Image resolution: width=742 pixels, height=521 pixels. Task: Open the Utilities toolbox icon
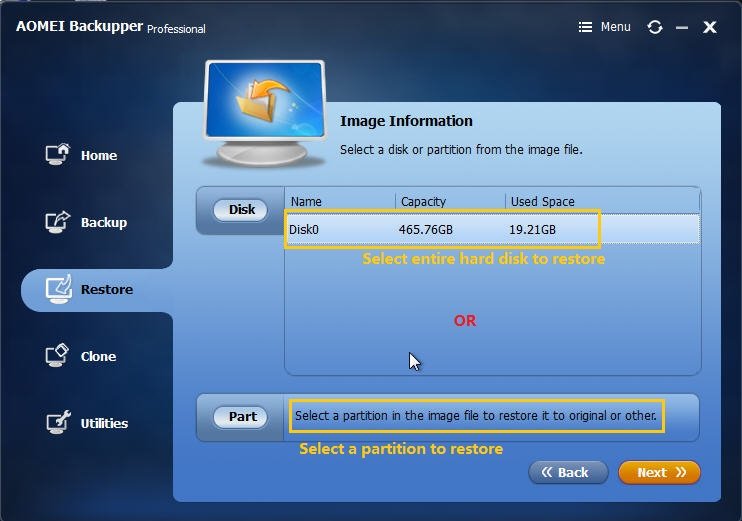pos(59,423)
